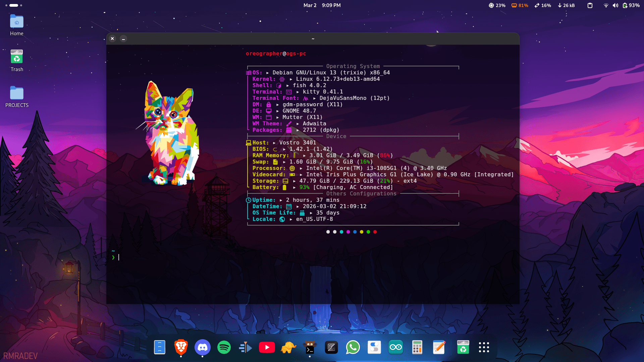Click the workspace indicator in top-left corner
This screenshot has height=362, width=644.
(x=14, y=5)
